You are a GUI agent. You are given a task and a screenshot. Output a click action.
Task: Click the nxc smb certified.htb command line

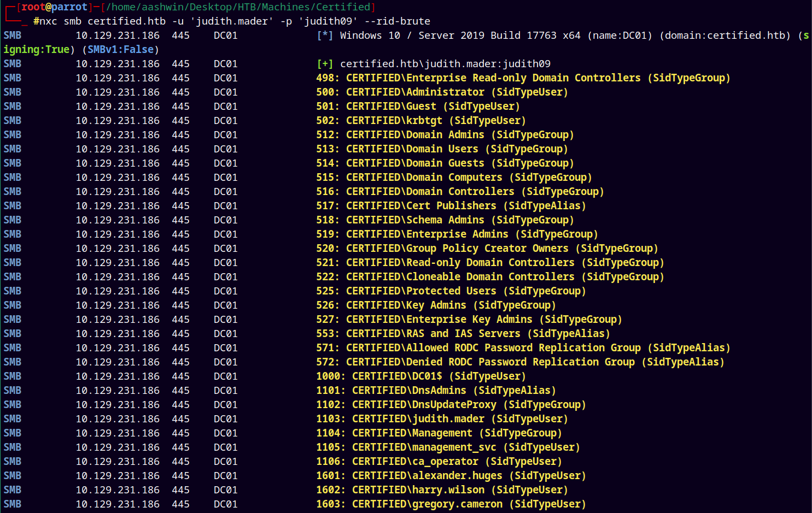pyautogui.click(x=232, y=21)
